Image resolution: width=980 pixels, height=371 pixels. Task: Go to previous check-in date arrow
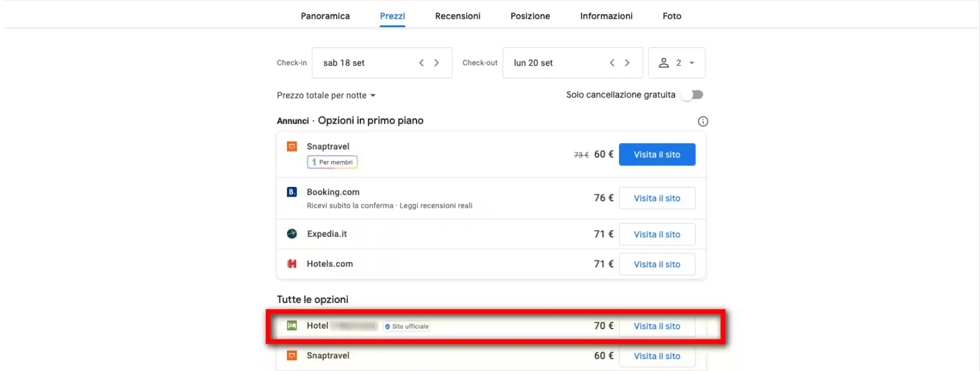[422, 63]
